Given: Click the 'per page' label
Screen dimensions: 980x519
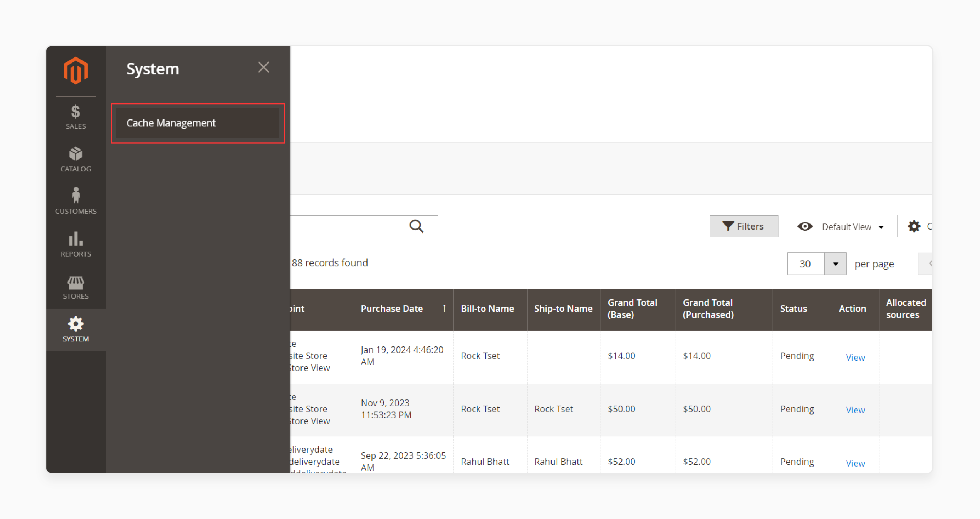Looking at the screenshot, I should coord(874,264).
